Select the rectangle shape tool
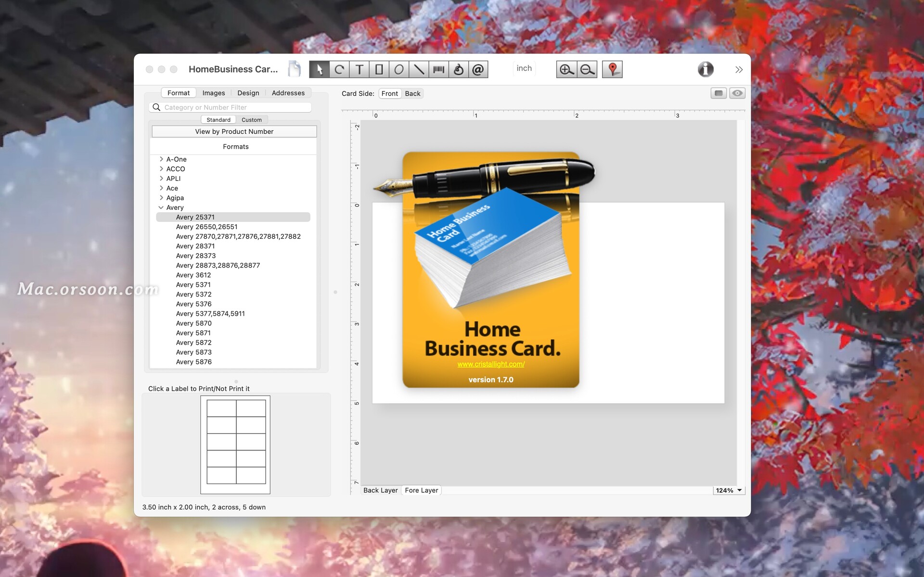 pos(379,69)
